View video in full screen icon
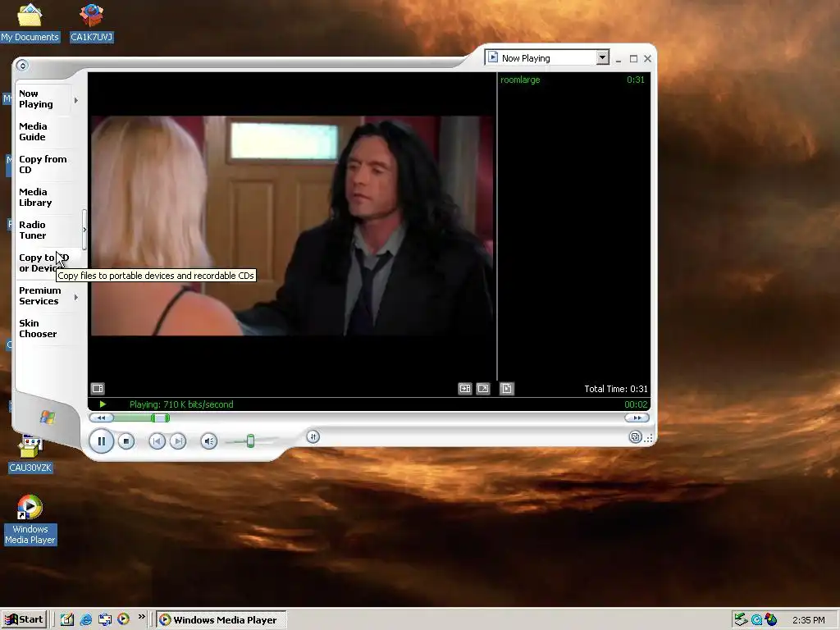Screen dimensions: 840x630 [x=483, y=388]
